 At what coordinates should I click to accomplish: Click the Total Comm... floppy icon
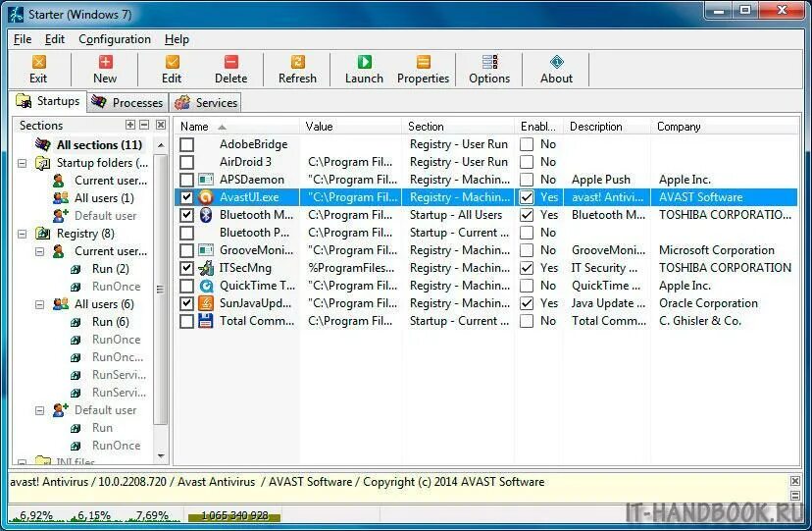point(206,321)
